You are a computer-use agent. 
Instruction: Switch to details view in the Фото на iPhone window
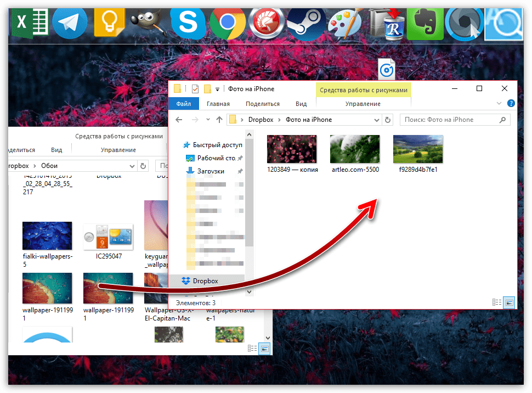point(497,302)
